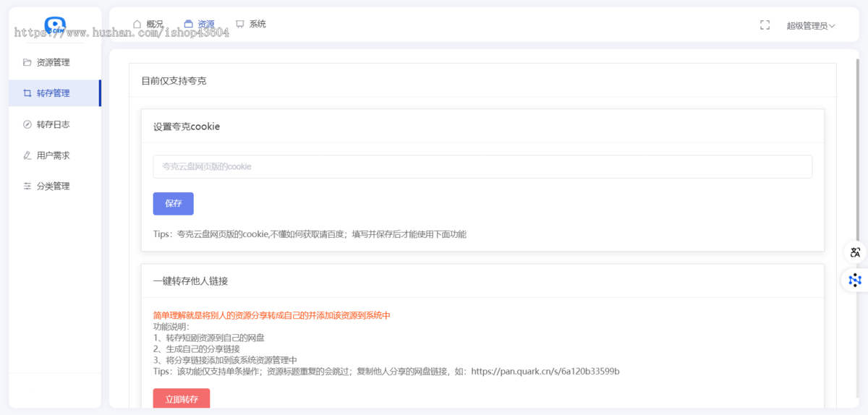
Task: Click the example pan.quark.cn link text
Action: pyautogui.click(x=545, y=372)
